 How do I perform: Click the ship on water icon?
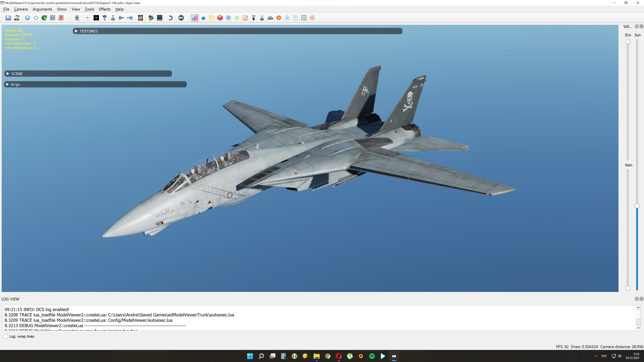(262, 18)
